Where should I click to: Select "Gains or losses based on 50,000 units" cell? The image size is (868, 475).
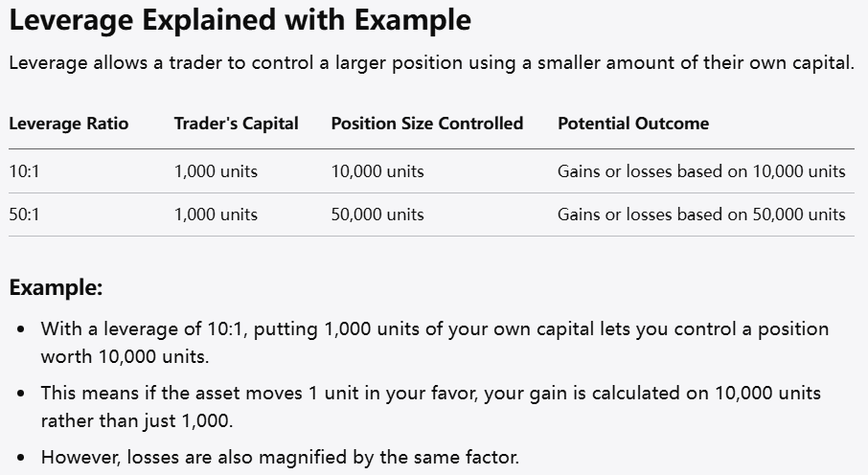point(701,215)
